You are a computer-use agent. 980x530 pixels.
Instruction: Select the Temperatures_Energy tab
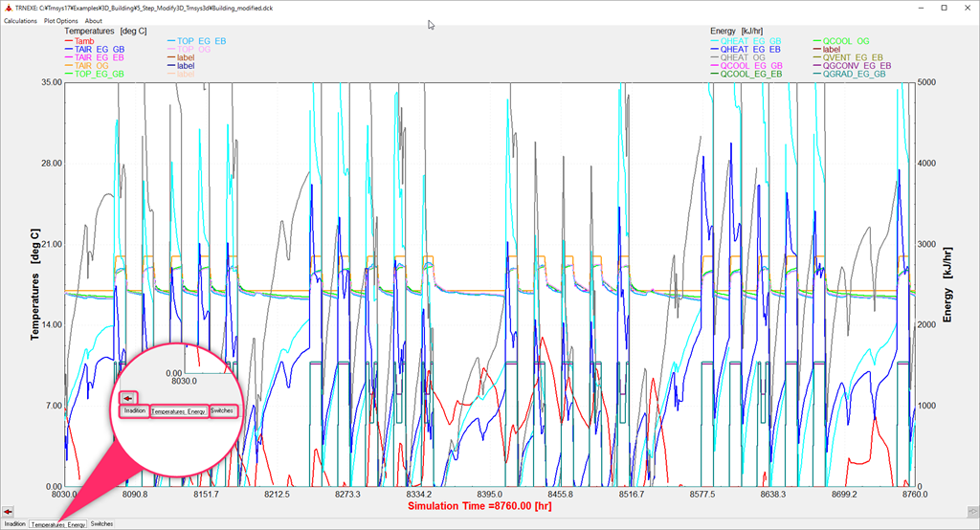pos(58,524)
